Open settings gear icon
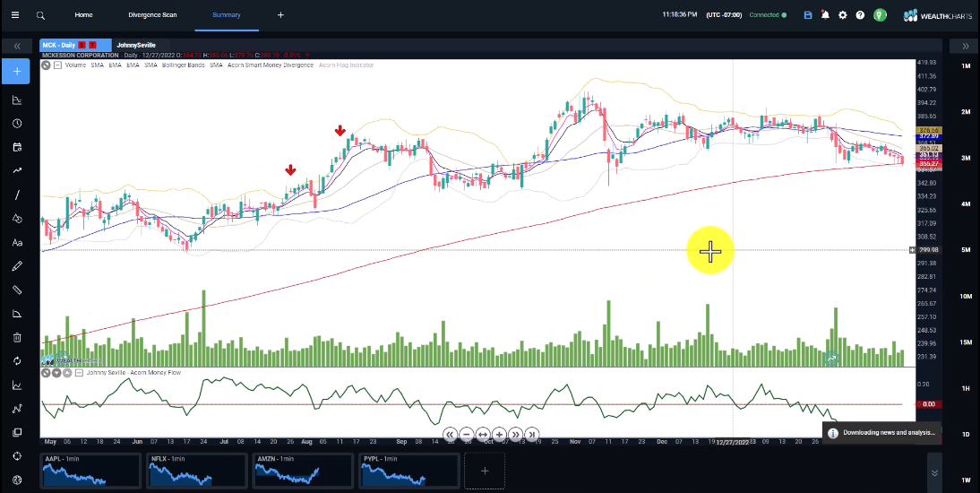 click(843, 15)
